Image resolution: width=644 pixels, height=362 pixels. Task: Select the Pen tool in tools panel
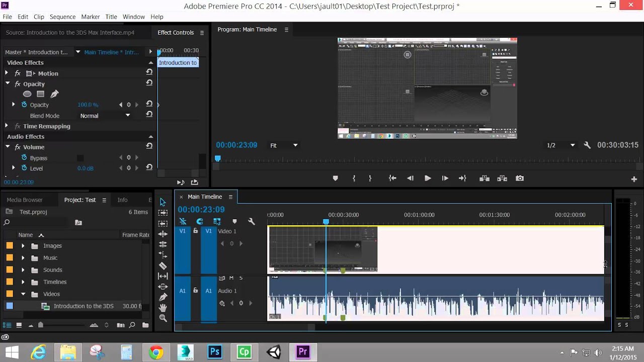(x=163, y=297)
